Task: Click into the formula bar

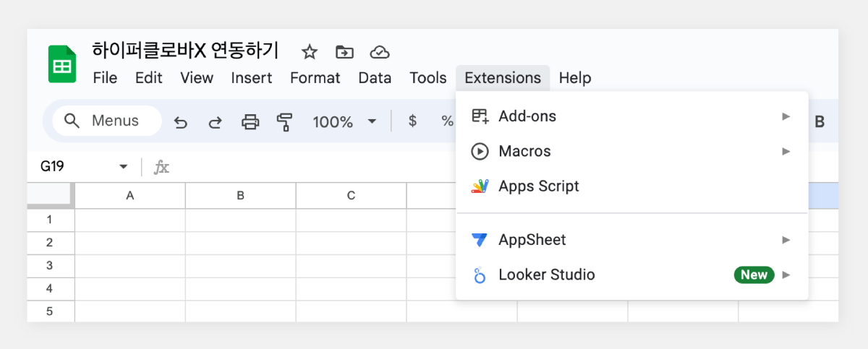Action: pos(315,167)
